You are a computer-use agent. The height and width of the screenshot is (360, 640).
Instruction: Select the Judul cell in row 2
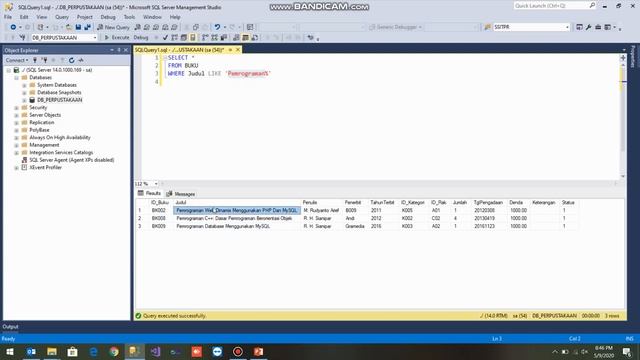(237, 218)
